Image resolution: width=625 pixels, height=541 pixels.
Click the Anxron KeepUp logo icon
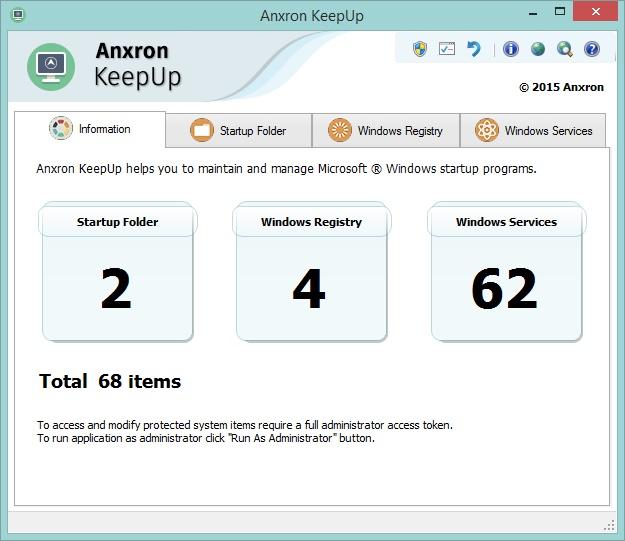tap(51, 67)
